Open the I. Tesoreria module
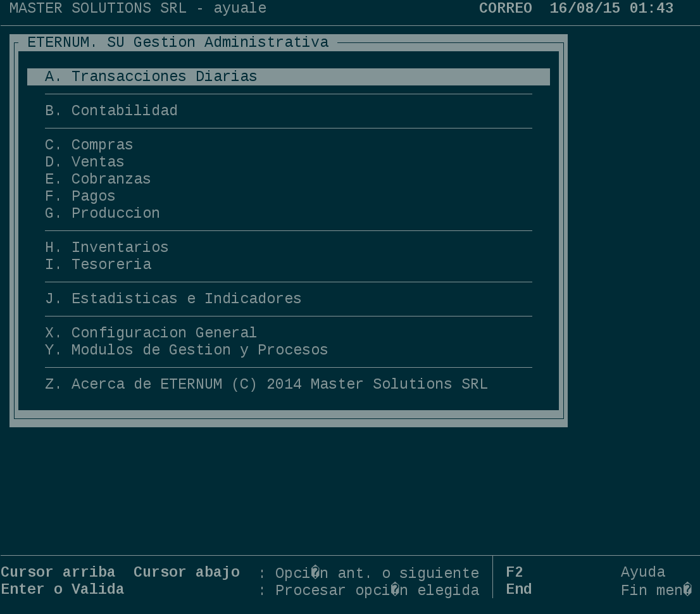Viewport: 700px width, 614px height. tap(98, 265)
